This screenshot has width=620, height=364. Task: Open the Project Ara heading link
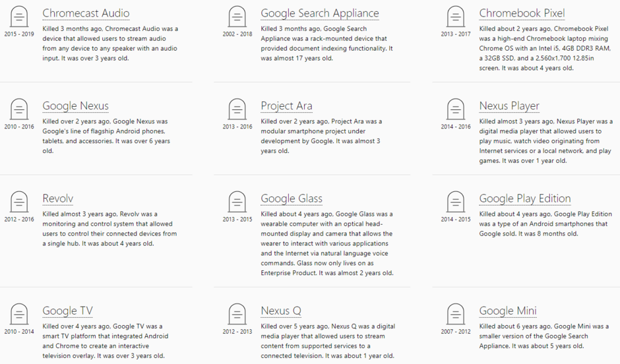286,106
